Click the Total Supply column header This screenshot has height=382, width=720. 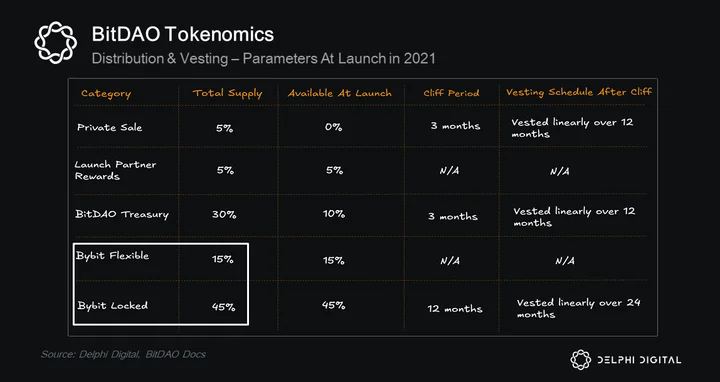tap(227, 93)
